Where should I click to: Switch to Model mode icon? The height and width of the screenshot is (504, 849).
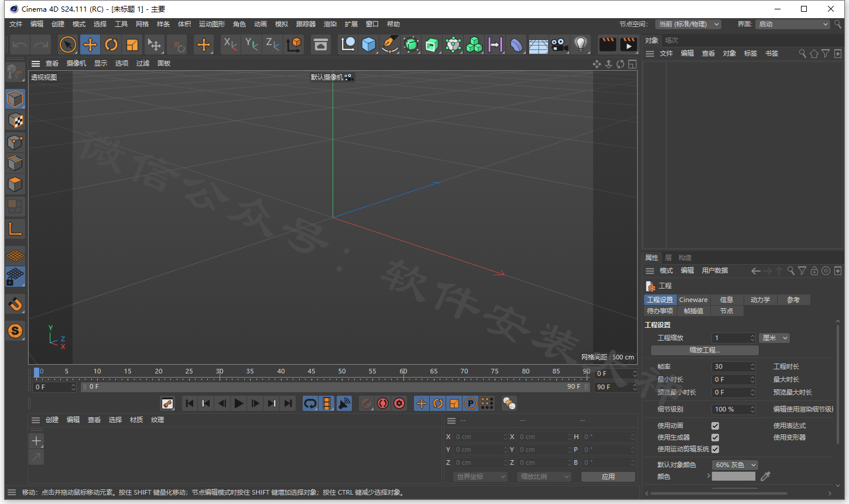[x=15, y=99]
